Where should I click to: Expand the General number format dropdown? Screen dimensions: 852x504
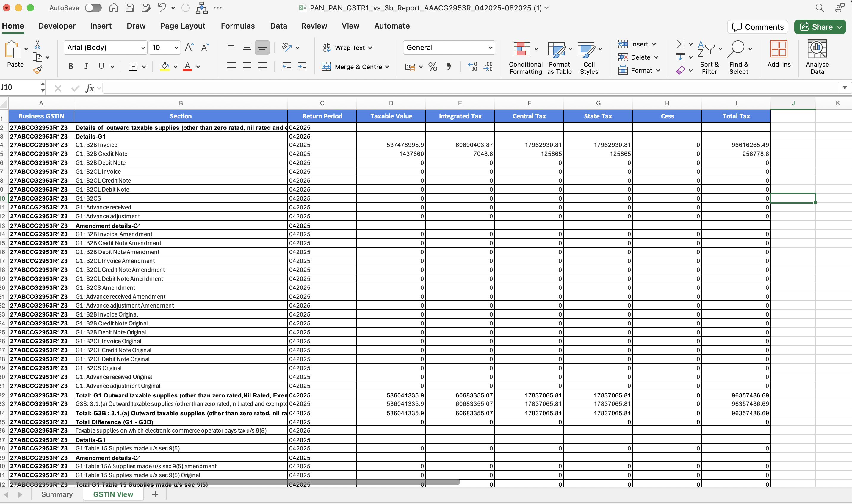490,48
